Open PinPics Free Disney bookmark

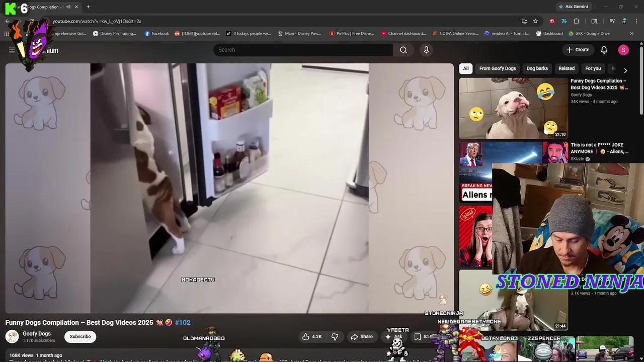(x=352, y=34)
